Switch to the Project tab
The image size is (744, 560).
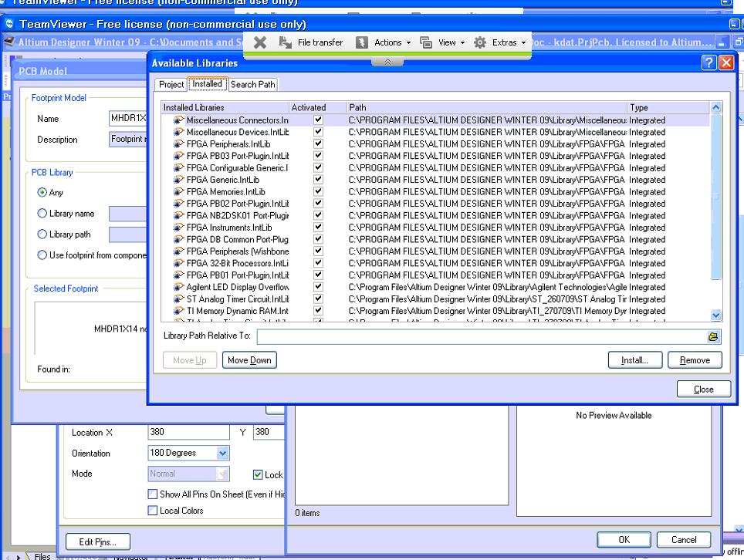point(171,85)
